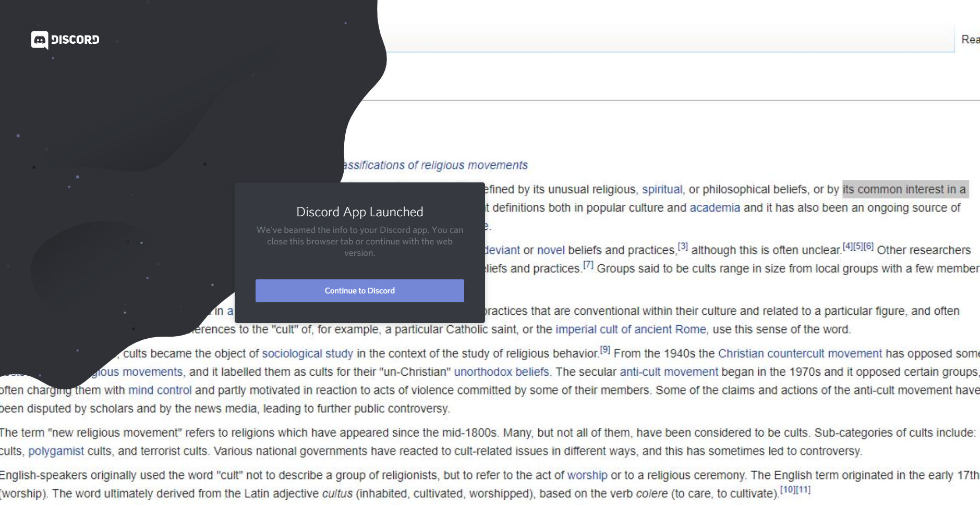Click the highlighted text 'its common interest in a'
Image resolution: width=980 pixels, height=505 pixels.
click(x=905, y=190)
